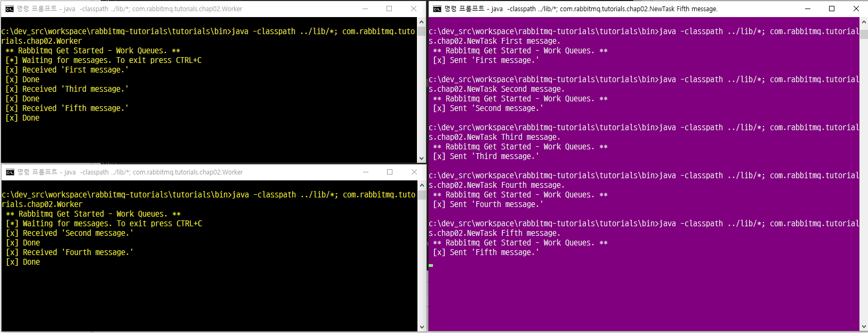
Task: Close the top-left Worker command prompt
Action: 414,9
